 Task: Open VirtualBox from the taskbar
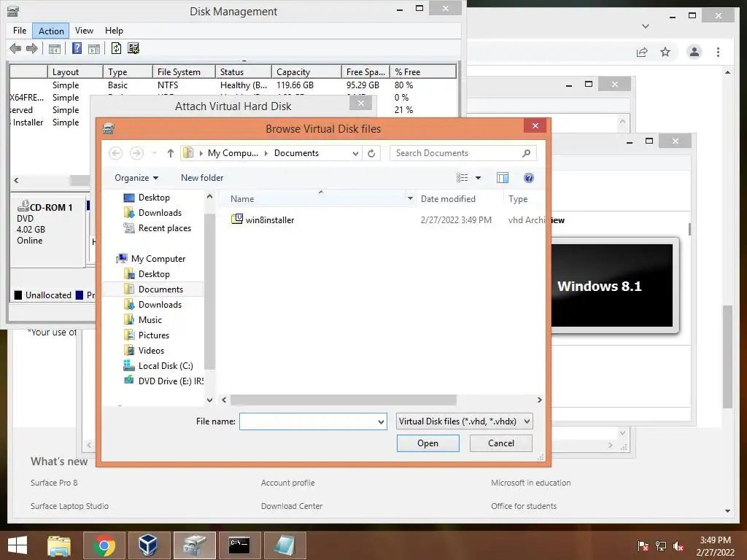[149, 545]
